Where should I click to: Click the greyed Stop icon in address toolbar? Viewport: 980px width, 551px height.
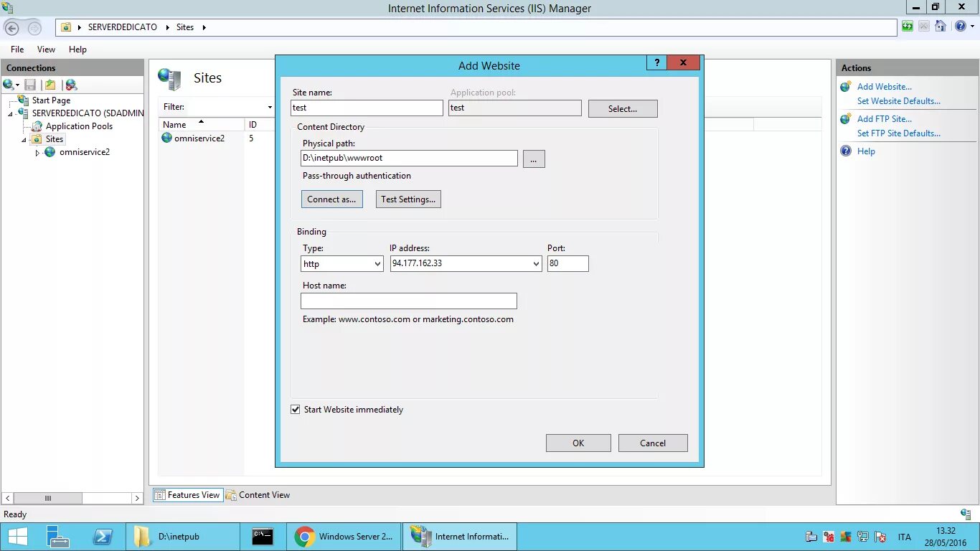(x=924, y=27)
